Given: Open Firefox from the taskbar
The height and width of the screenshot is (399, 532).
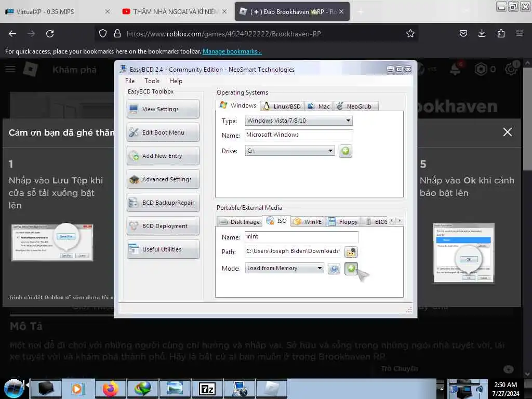Looking at the screenshot, I should 111,389.
